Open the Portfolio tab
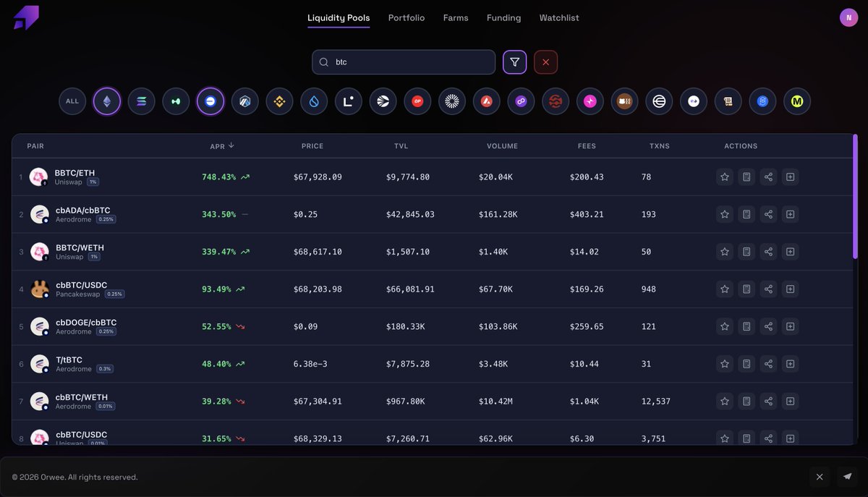 point(407,17)
